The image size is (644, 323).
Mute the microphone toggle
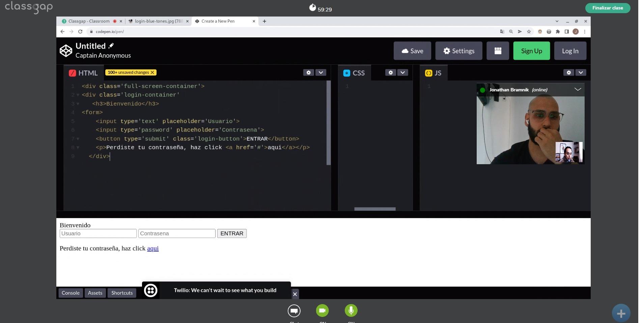(x=351, y=311)
